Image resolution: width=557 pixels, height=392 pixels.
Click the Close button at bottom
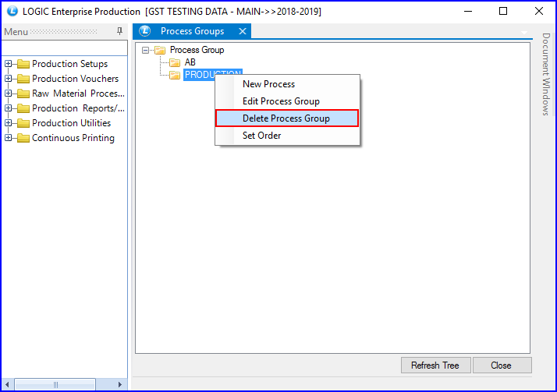pyautogui.click(x=502, y=365)
